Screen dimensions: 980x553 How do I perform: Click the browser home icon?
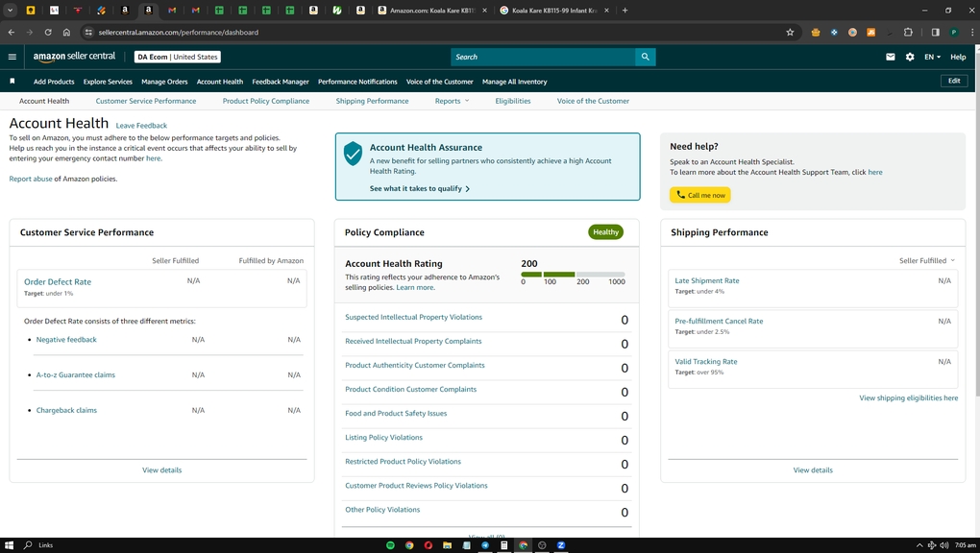pos(67,32)
